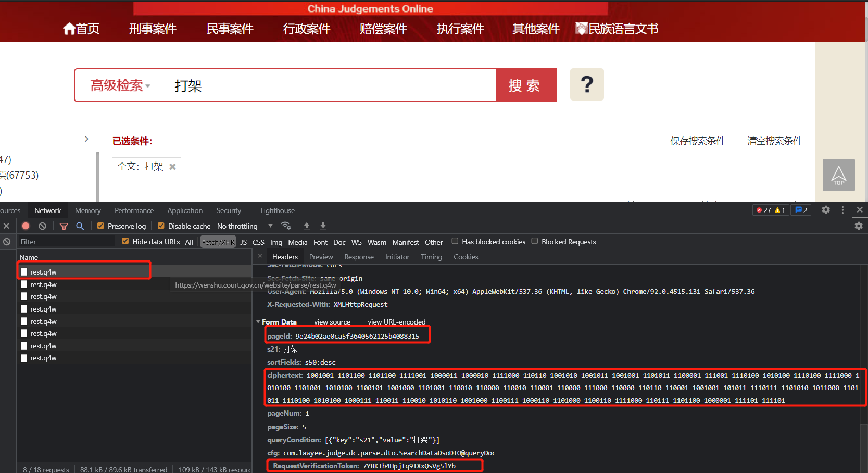
Task: Open DevTools settings gear
Action: (826, 209)
